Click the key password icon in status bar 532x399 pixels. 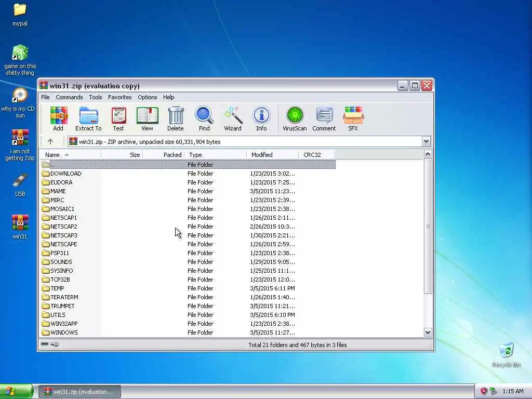55,344
